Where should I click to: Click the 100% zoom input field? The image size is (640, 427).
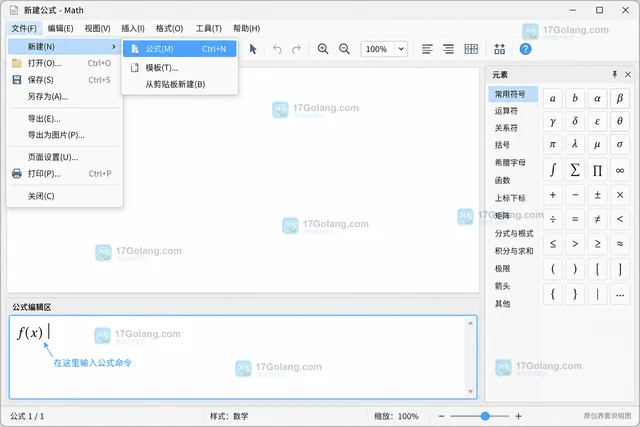pos(377,49)
